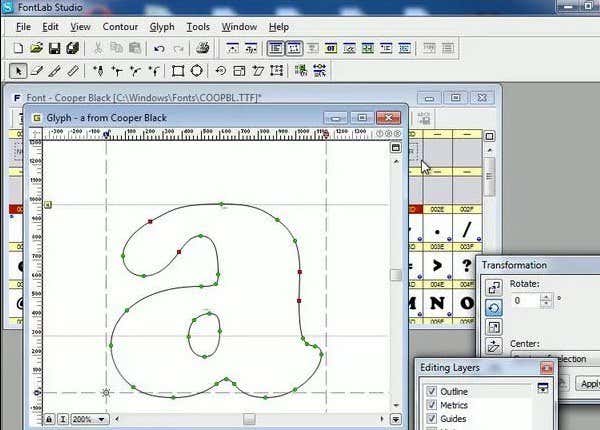This screenshot has height=430, width=600.
Task: Click the Save file icon
Action: [54, 48]
